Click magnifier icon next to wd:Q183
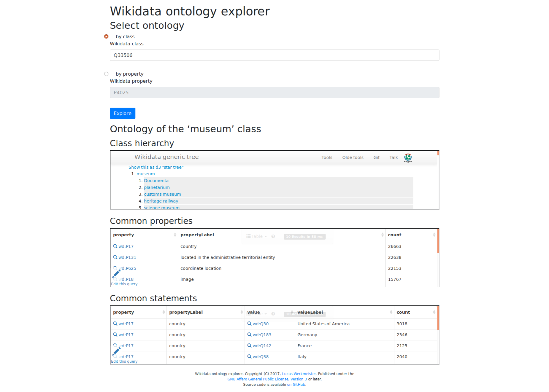 pyautogui.click(x=249, y=334)
